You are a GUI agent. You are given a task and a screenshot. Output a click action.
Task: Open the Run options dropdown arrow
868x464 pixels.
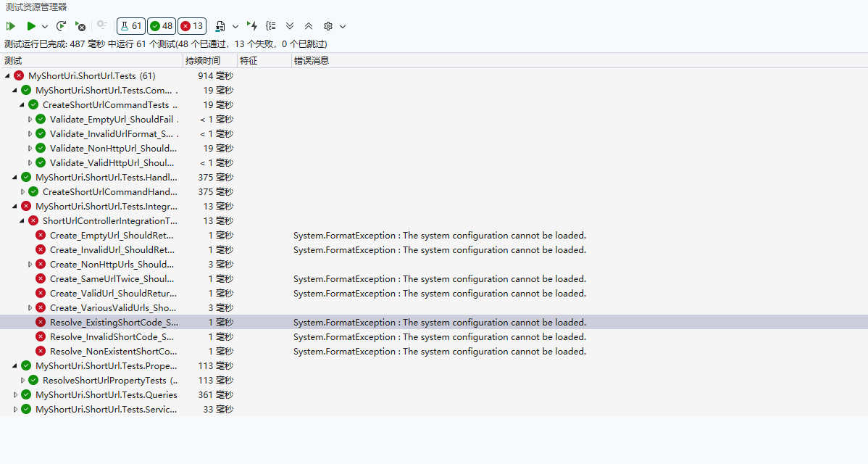[45, 26]
